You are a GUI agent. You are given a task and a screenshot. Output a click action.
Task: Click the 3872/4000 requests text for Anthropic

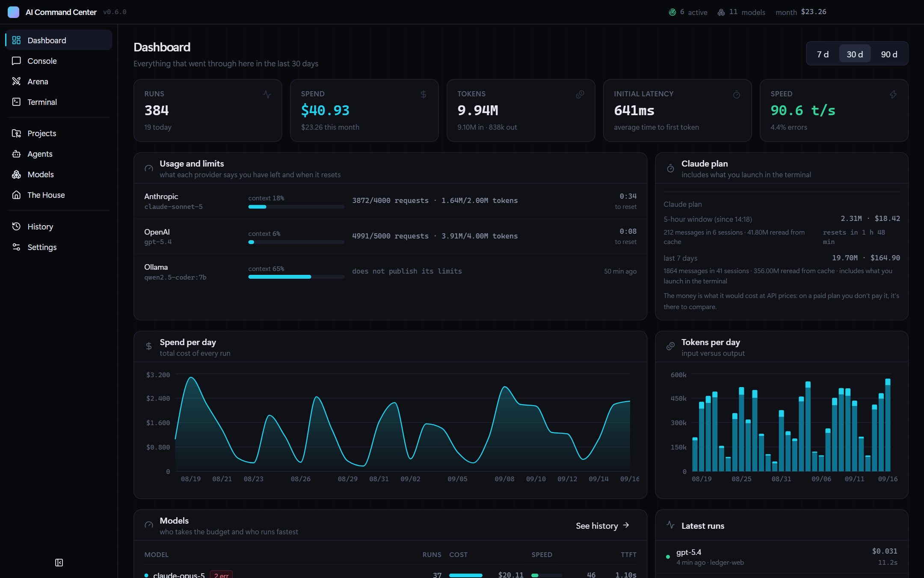click(x=390, y=200)
